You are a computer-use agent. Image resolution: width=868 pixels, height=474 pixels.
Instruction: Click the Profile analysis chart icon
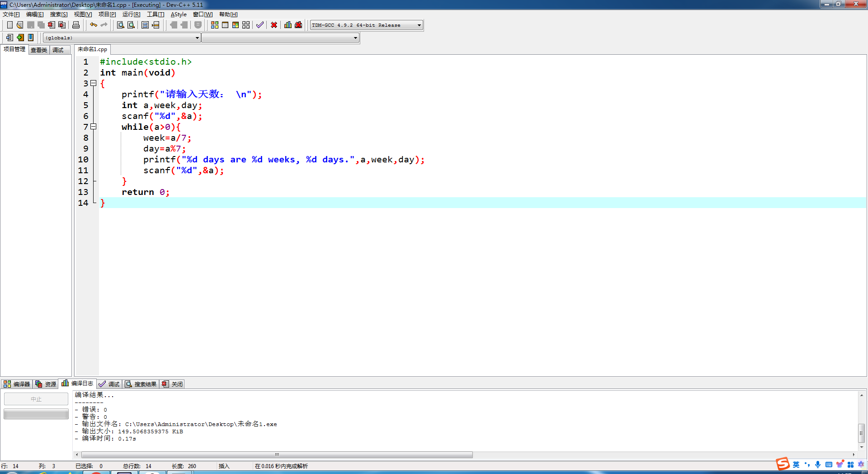288,25
